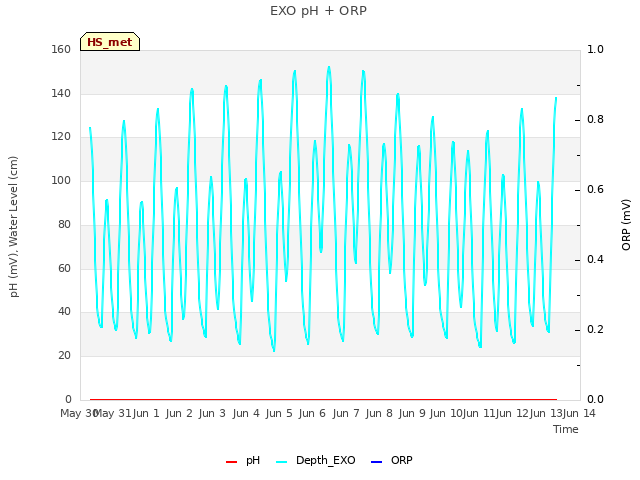Click the 0.8 right axis tick label

[x=595, y=120]
